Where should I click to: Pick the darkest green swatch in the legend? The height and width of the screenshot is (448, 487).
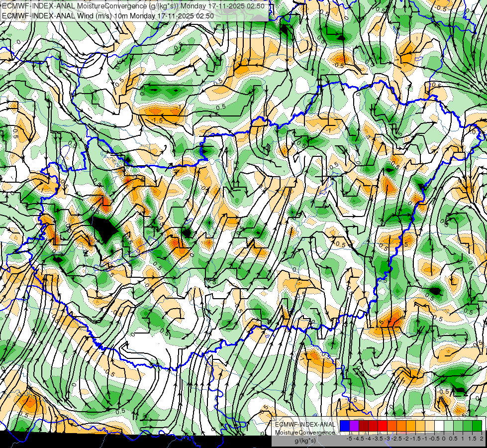[x=477, y=426]
